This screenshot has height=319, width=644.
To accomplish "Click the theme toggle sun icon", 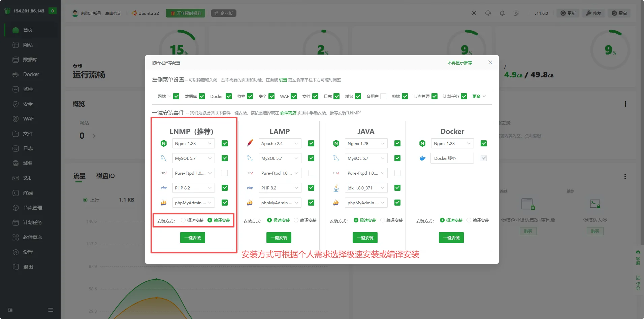I will (x=474, y=13).
